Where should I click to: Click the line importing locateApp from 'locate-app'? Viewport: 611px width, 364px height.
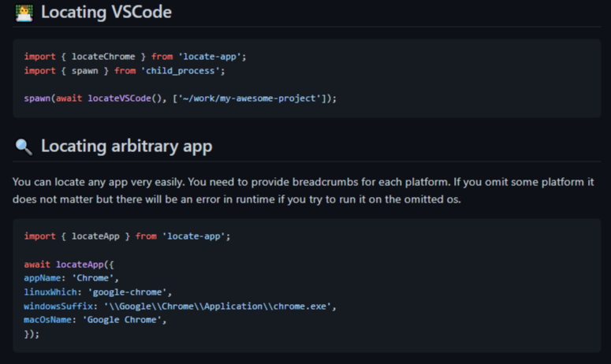coord(128,236)
